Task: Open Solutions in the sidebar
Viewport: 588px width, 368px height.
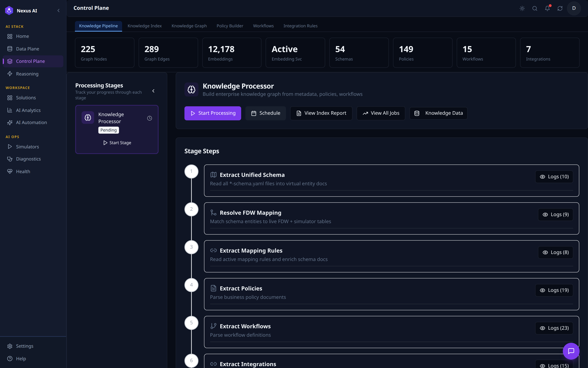Action: coord(33,98)
